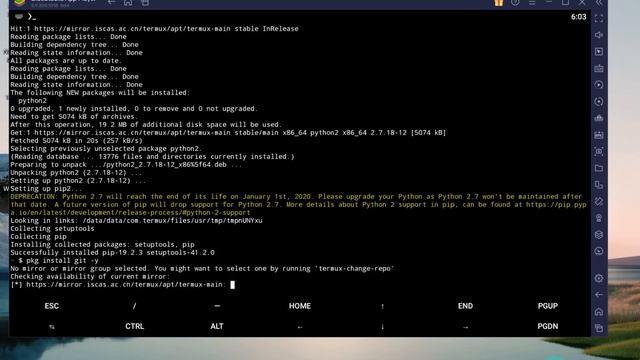640x360 pixels.
Task: Click the rotate screen sidebar icon
Action: 599,202
